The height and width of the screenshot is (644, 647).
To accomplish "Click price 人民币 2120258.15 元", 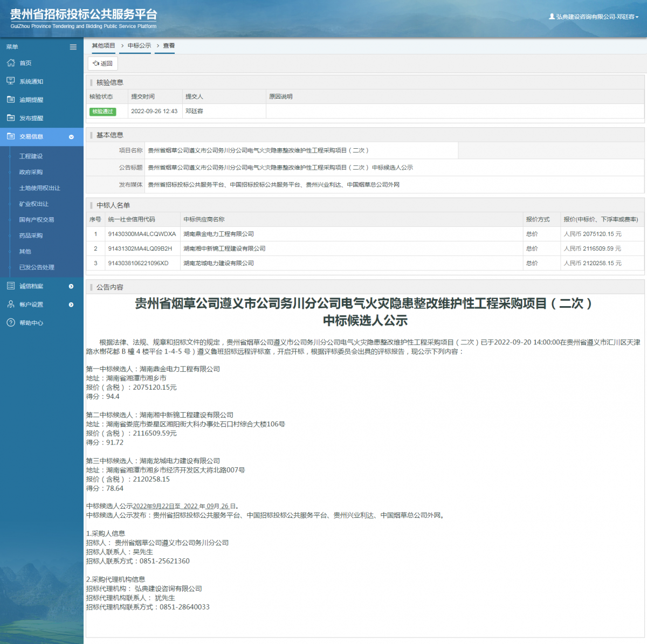I will point(593,264).
